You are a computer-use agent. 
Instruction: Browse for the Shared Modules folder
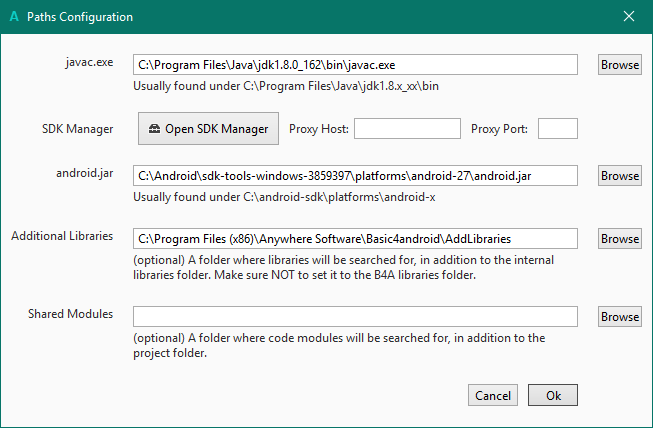tap(620, 317)
